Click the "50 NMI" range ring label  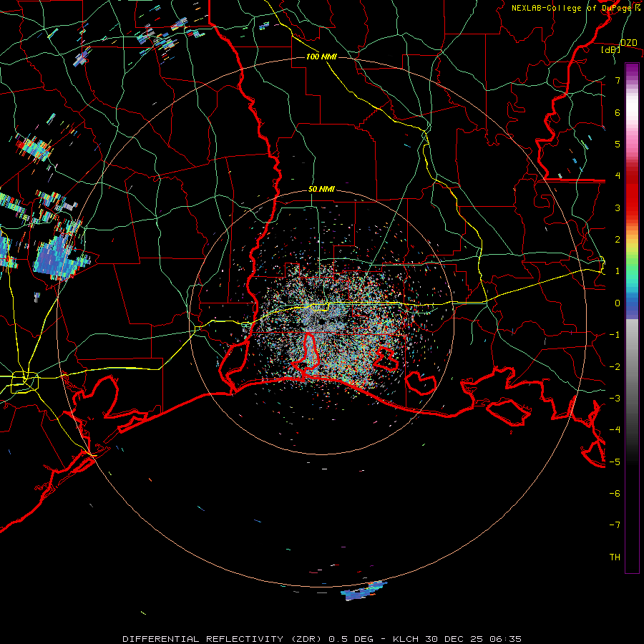pyautogui.click(x=321, y=190)
